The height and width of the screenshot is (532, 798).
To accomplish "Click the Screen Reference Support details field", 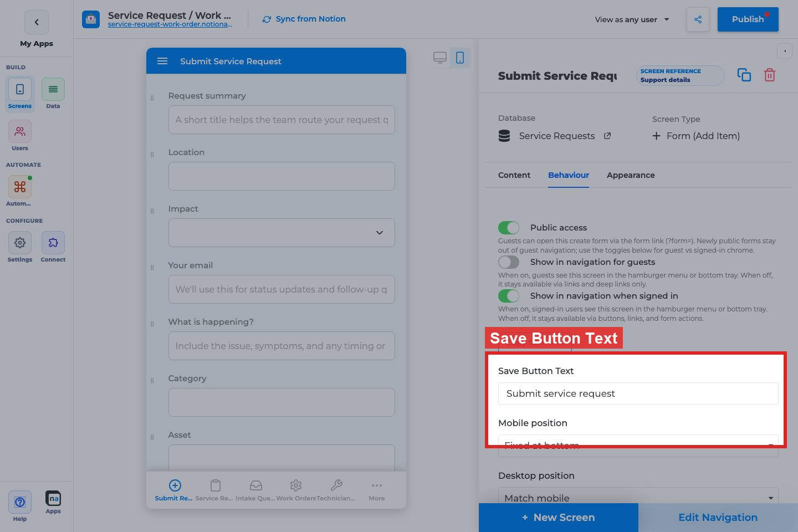I will click(681, 75).
